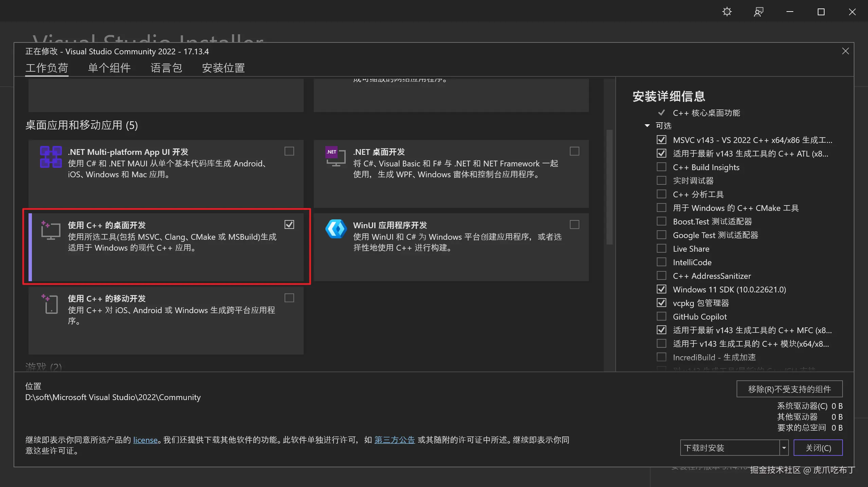Click the .NET desktop development icon
The width and height of the screenshot is (868, 487).
click(x=336, y=157)
